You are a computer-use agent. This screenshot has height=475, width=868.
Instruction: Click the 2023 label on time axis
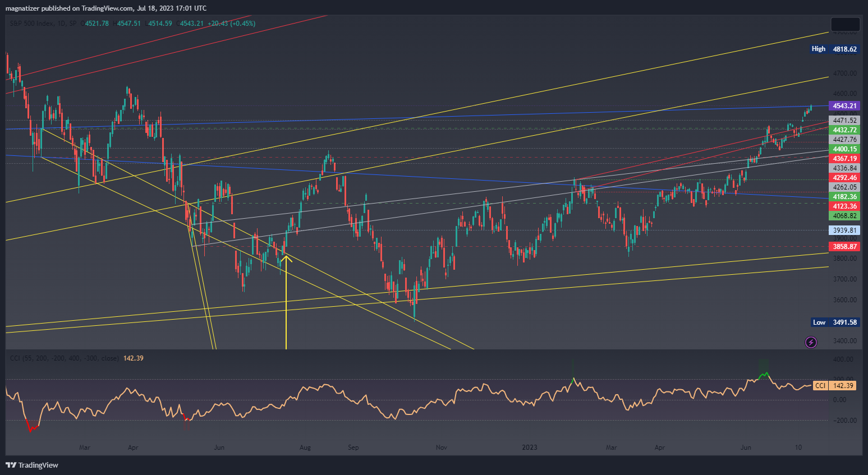529,448
